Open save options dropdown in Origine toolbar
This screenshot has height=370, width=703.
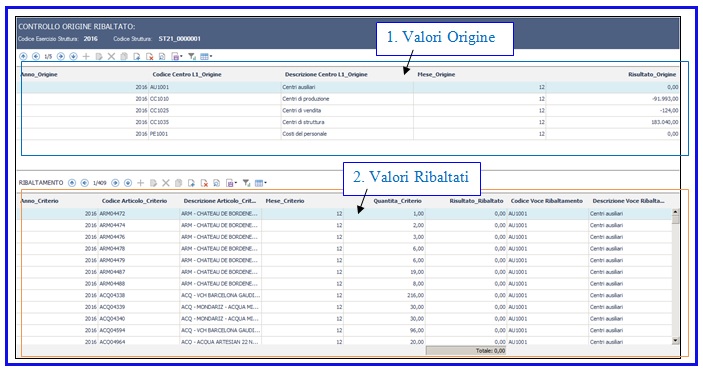click(177, 57)
